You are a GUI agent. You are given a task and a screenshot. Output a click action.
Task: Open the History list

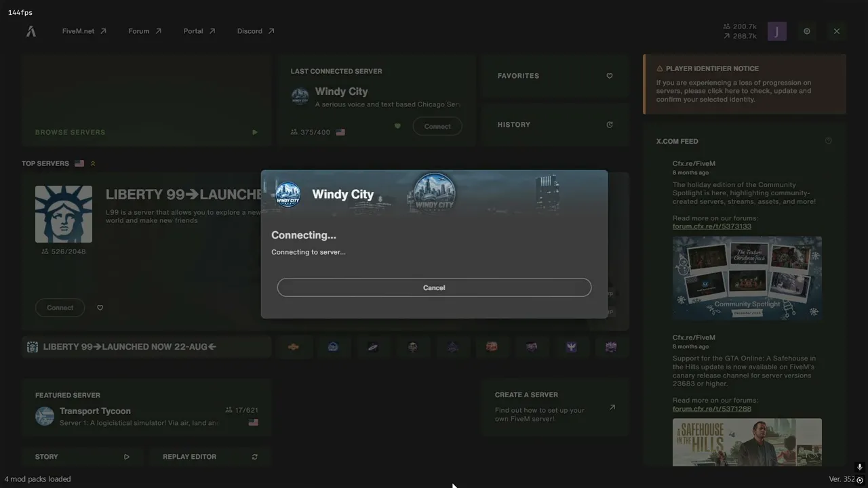(555, 125)
